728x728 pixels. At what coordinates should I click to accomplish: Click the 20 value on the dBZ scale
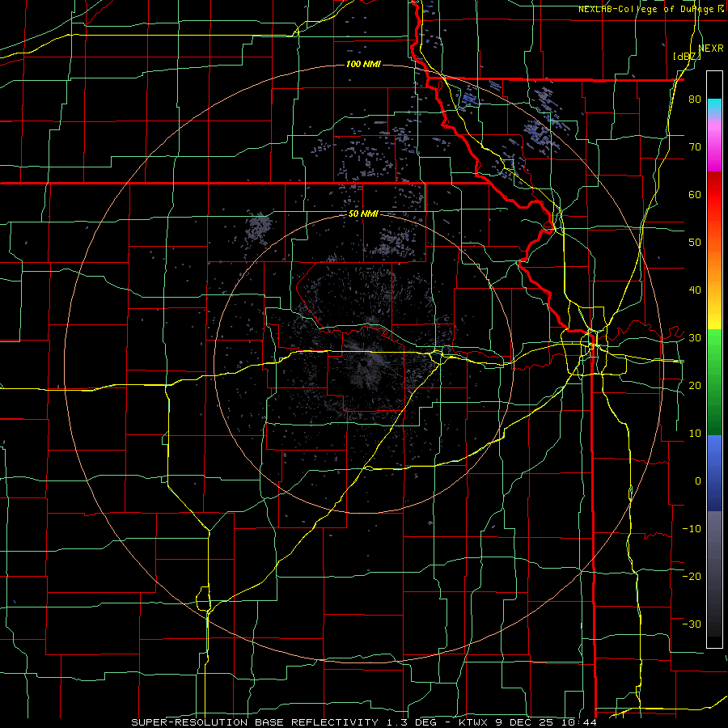[x=695, y=385]
